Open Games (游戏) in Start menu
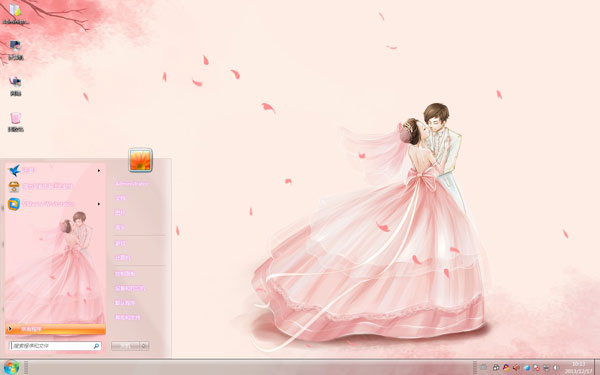600x375 pixels. (120, 243)
